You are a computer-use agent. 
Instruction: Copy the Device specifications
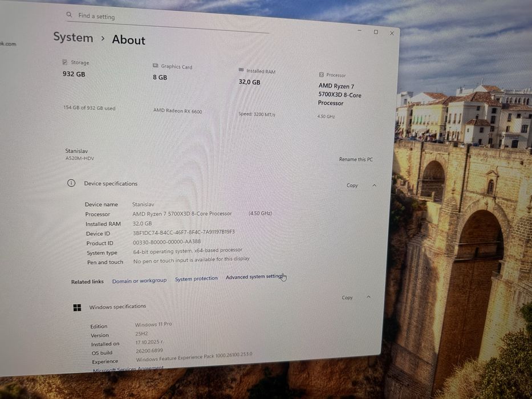[x=352, y=185]
